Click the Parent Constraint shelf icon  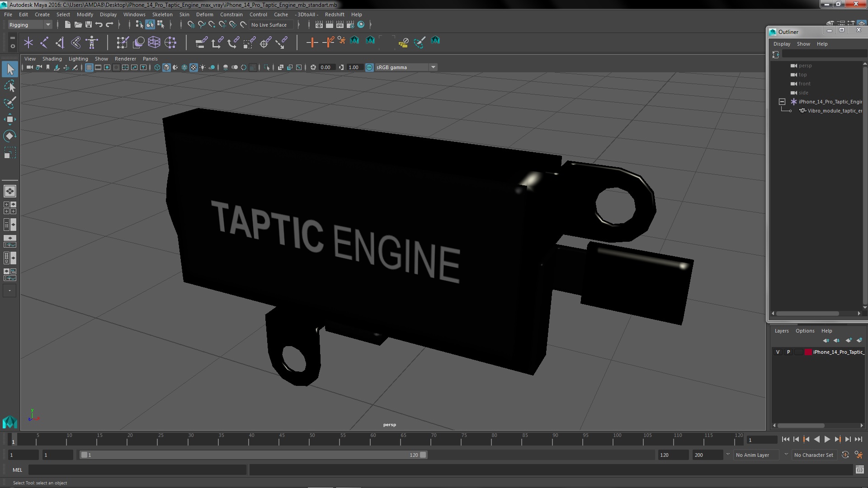pos(202,42)
